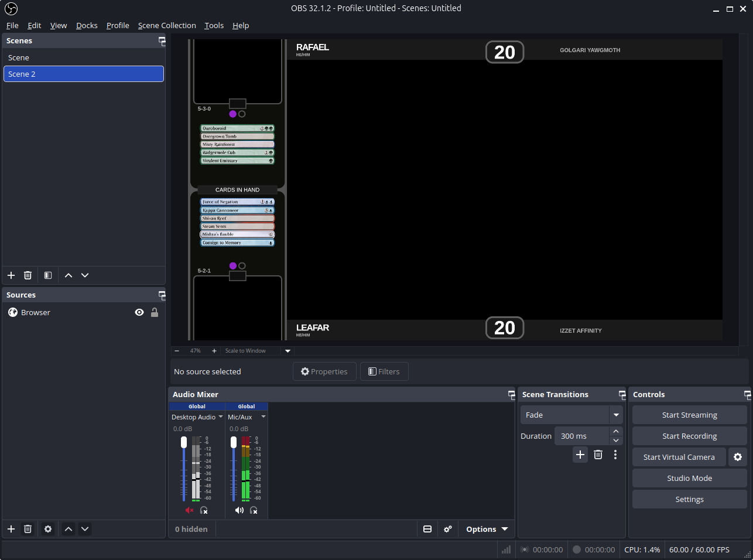Toggle Mic/Aux monitoring headphone icon
The height and width of the screenshot is (560, 753).
254,510
